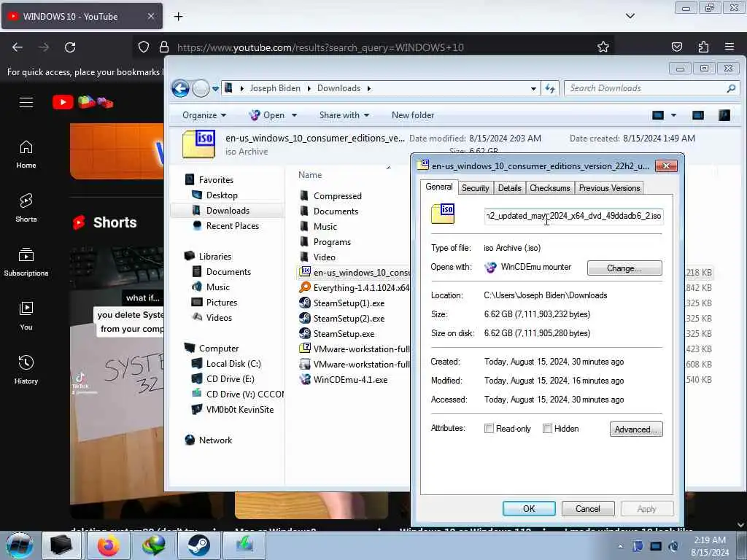
Task: Open YouTube Shorts in sidebar
Action: (26, 208)
